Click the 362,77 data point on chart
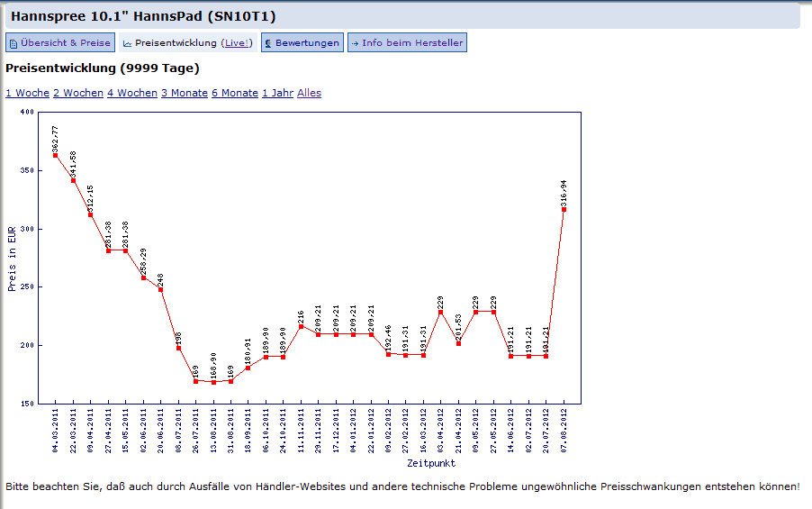The width and height of the screenshot is (812, 509). (56, 156)
